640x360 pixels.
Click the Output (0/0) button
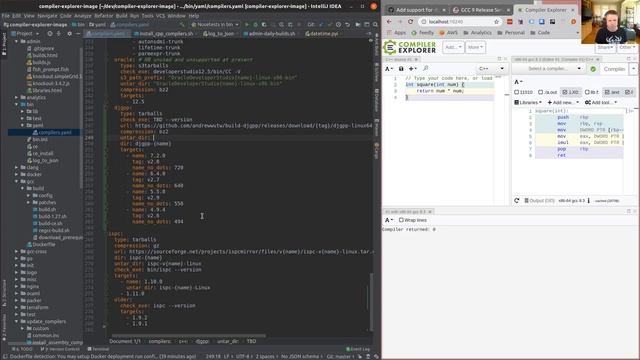539,201
